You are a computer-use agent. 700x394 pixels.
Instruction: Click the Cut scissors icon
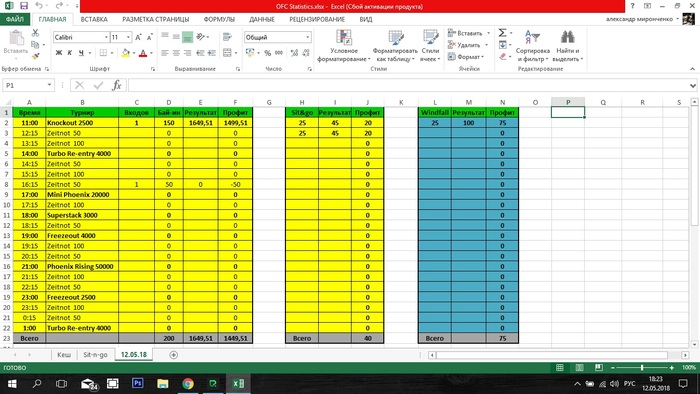(x=35, y=33)
